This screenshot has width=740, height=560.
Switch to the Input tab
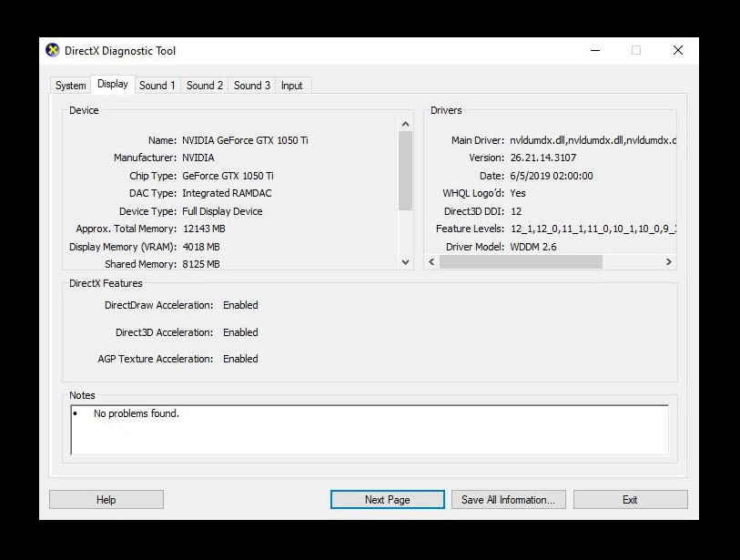click(291, 86)
